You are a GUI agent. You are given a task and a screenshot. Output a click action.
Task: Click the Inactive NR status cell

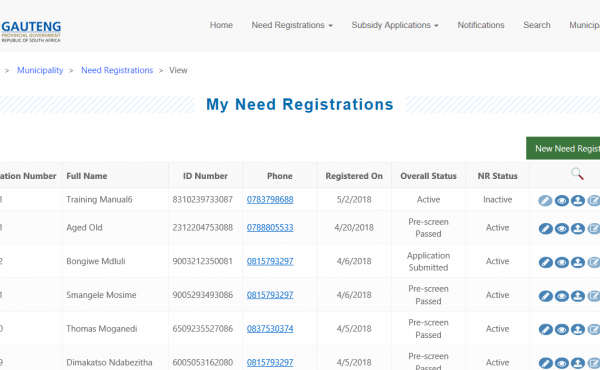coord(497,200)
